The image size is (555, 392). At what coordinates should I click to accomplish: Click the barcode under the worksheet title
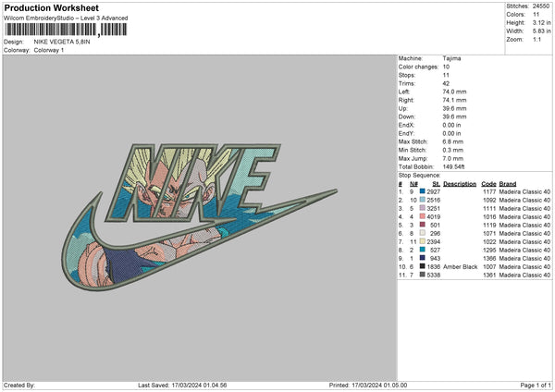pos(66,30)
